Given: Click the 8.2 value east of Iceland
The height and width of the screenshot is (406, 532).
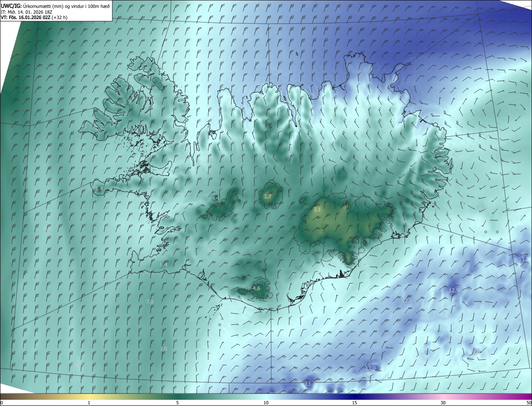Looking at the screenshot, I should [x=482, y=208].
